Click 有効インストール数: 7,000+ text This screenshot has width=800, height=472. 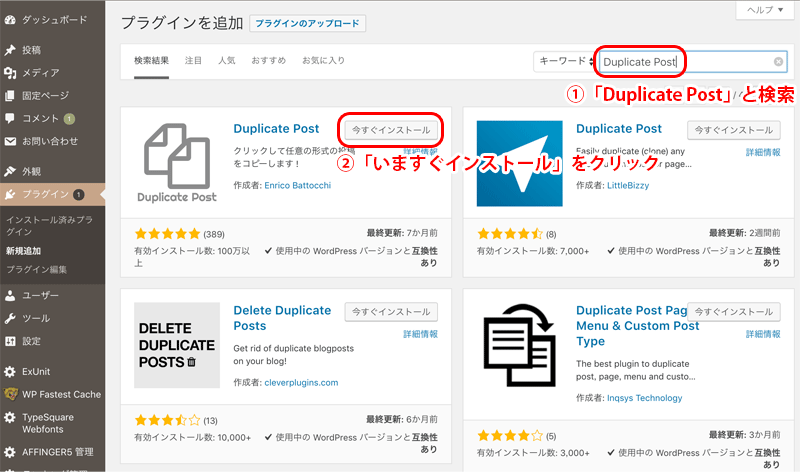click(533, 251)
